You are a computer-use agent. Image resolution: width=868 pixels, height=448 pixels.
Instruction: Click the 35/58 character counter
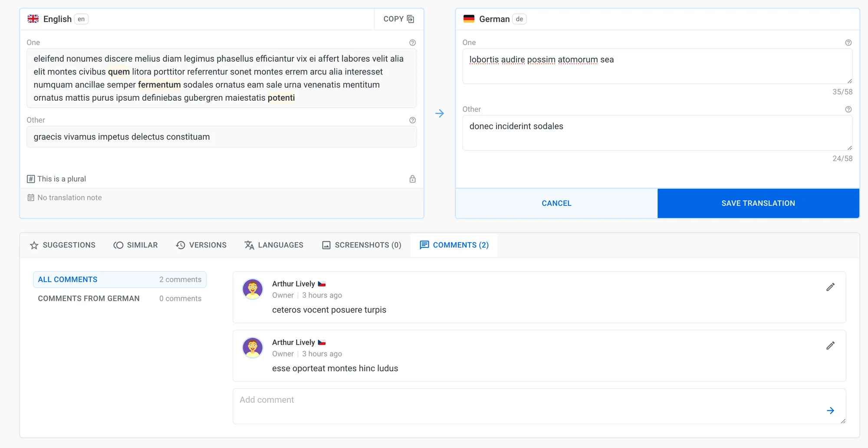(842, 92)
